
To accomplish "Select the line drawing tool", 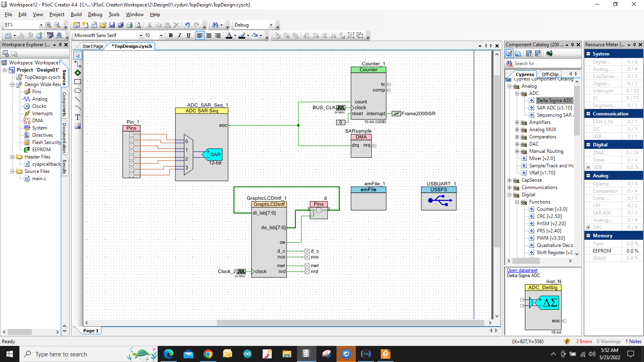I will coord(78,99).
